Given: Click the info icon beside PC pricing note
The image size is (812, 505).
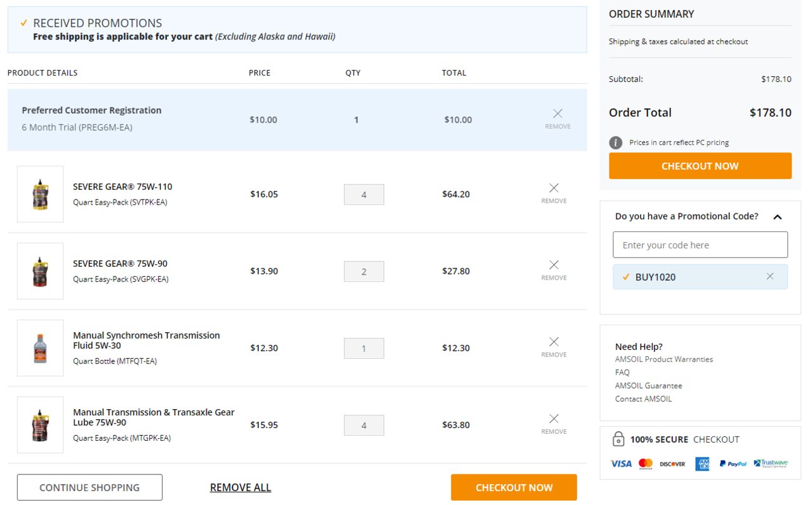Looking at the screenshot, I should [615, 142].
